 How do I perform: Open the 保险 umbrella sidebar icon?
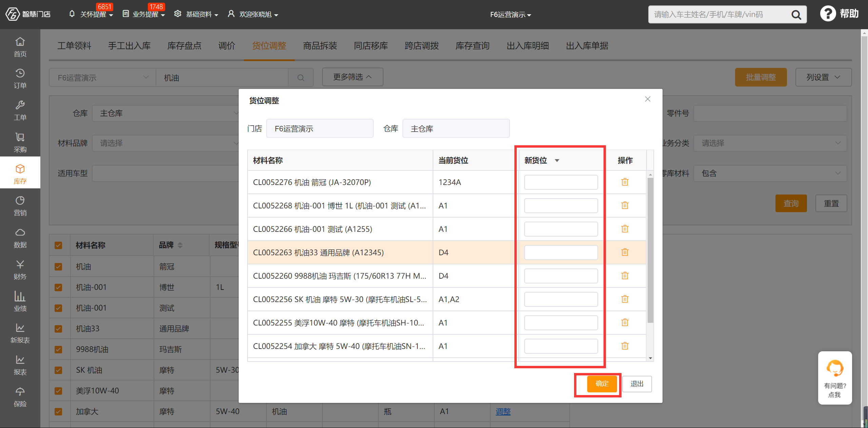[20, 397]
